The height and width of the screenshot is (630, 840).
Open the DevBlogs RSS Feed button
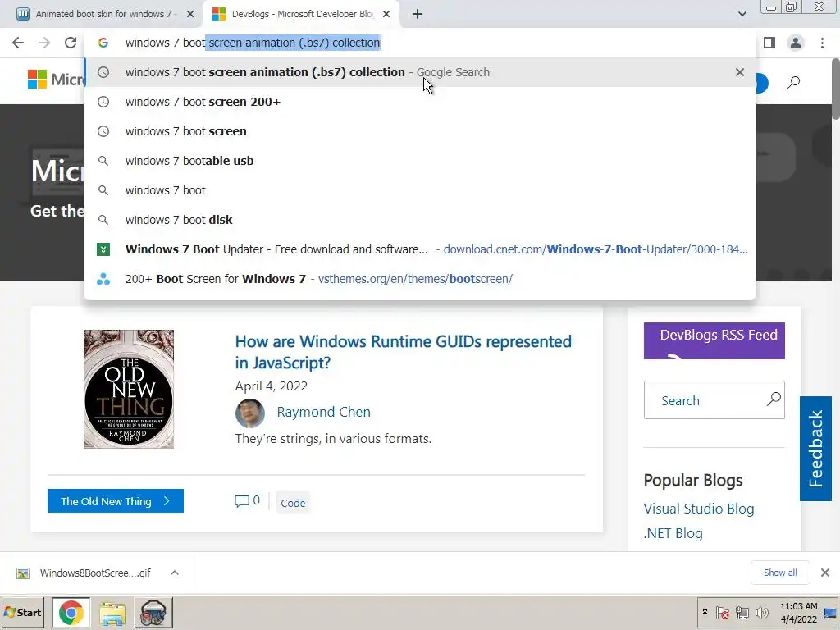point(714,340)
